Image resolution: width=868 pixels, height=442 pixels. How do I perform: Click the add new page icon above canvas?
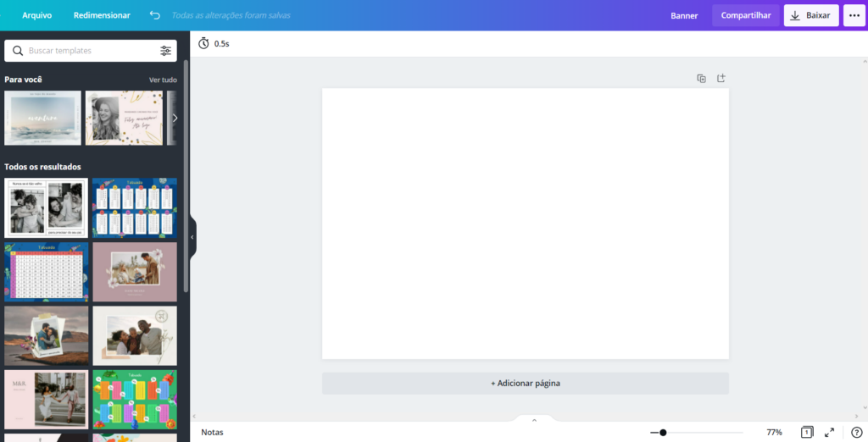[721, 78]
